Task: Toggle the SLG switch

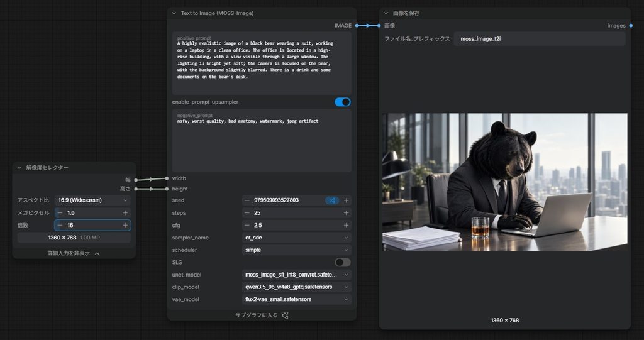Action: (x=343, y=262)
